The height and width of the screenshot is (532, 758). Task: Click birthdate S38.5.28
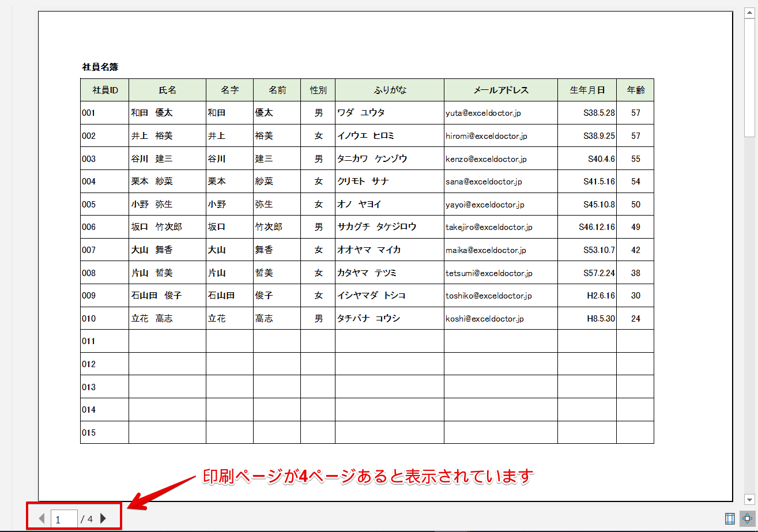click(x=599, y=113)
